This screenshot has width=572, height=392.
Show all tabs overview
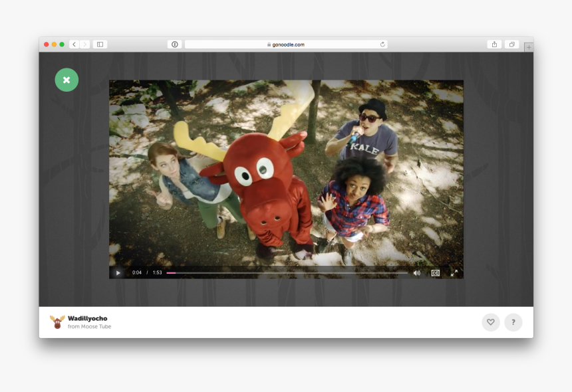coord(512,45)
